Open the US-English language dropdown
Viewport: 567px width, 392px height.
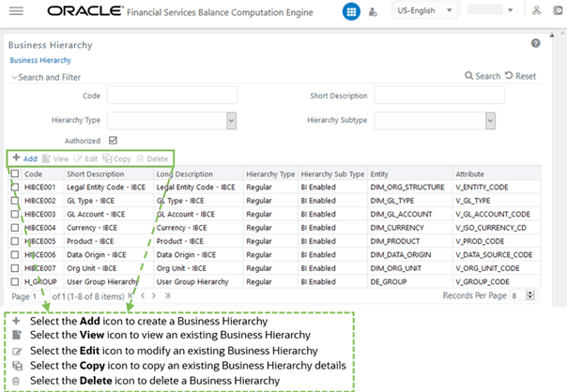pos(425,10)
